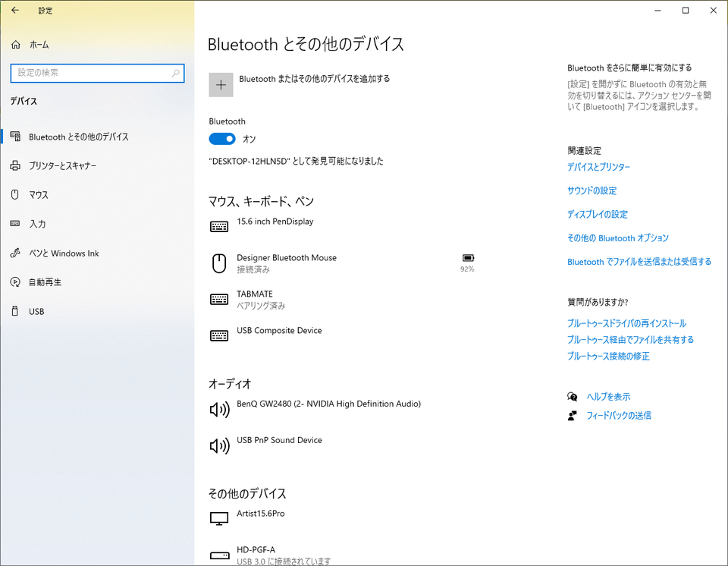Click the plus icon to add a device
Screen dimensions: 728x566
221,85
